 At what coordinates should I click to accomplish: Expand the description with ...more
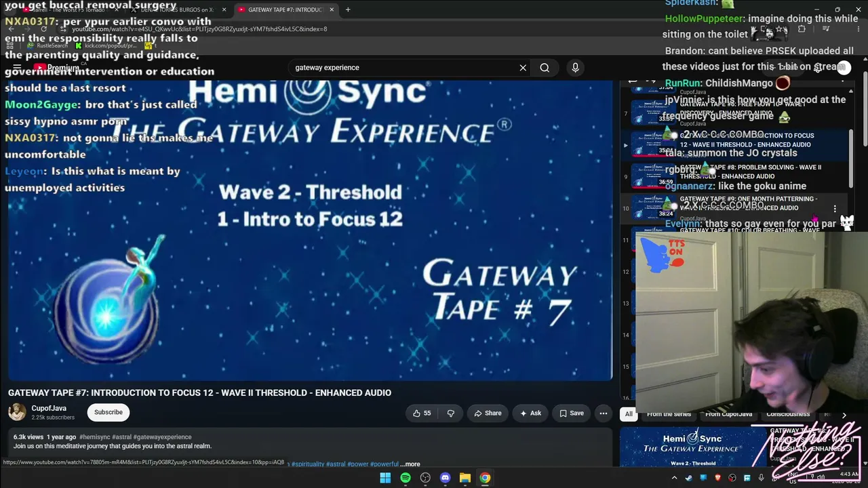tap(410, 464)
